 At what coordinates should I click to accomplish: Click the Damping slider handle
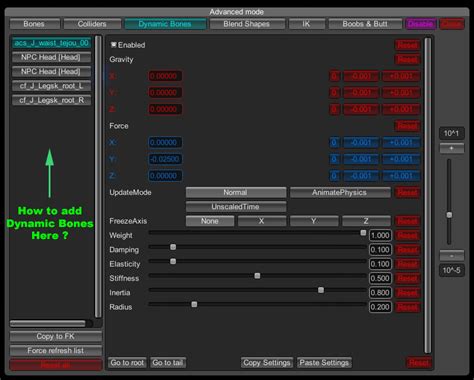[x=173, y=247]
